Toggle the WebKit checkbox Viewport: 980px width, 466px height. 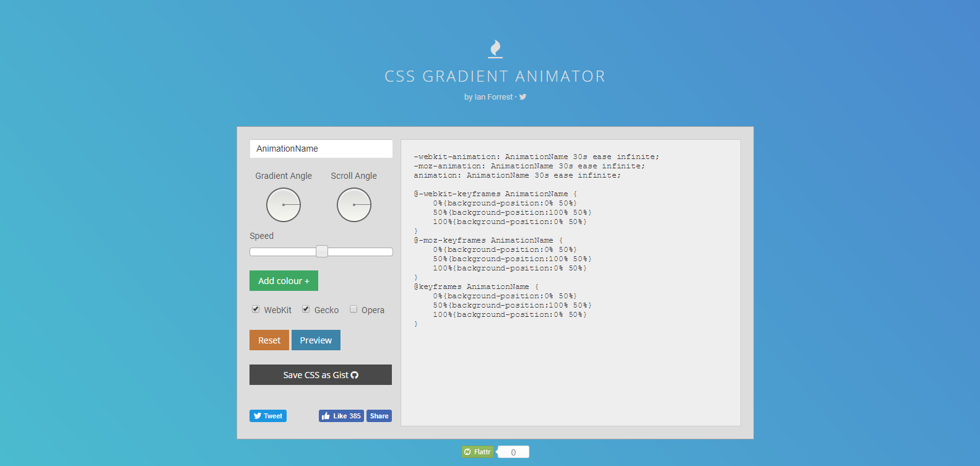pyautogui.click(x=256, y=309)
